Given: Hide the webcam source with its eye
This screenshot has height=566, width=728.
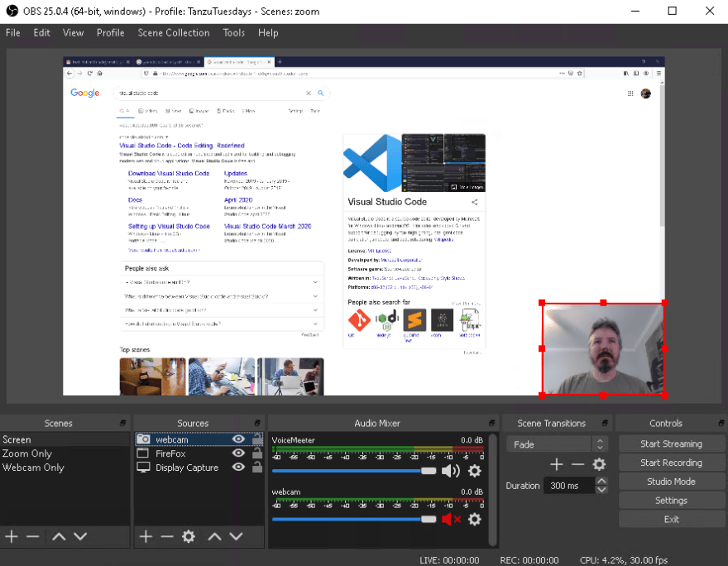Looking at the screenshot, I should pyautogui.click(x=238, y=439).
